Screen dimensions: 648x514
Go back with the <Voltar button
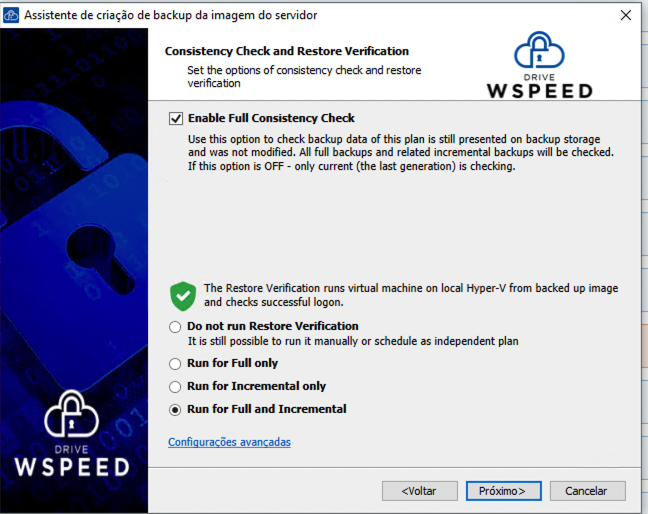coord(419,491)
